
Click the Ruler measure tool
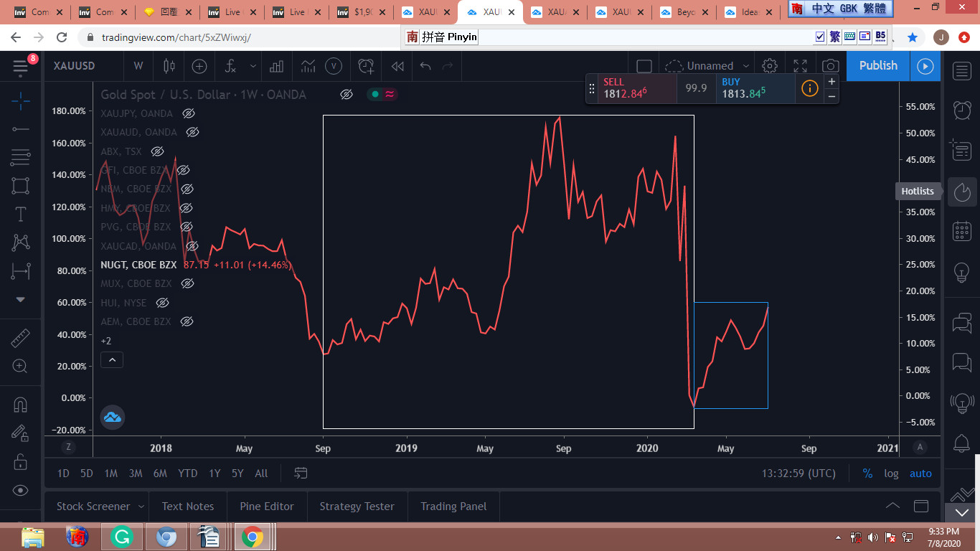point(21,337)
